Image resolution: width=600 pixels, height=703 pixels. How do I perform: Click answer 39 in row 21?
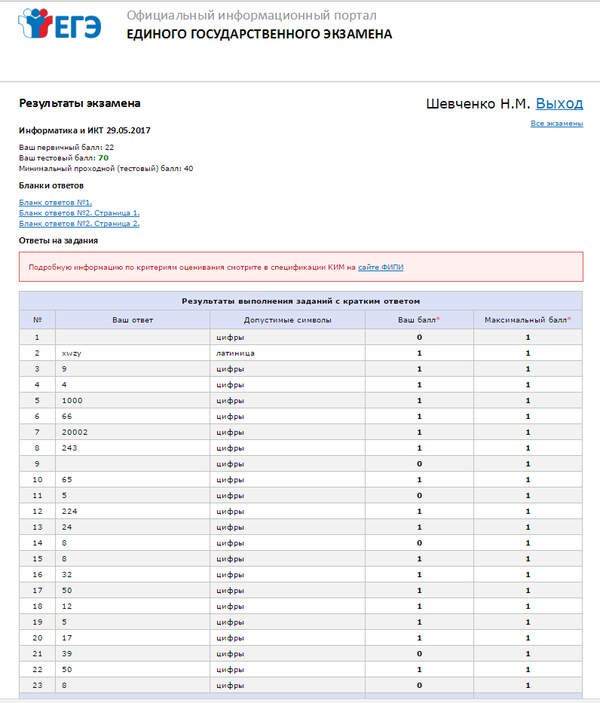click(67, 654)
